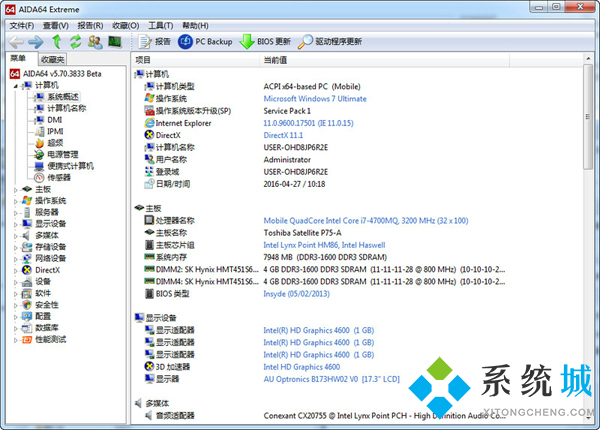Click the 数据库 icon in the tree
Viewport: 600px width, 430px height.
click(x=27, y=328)
